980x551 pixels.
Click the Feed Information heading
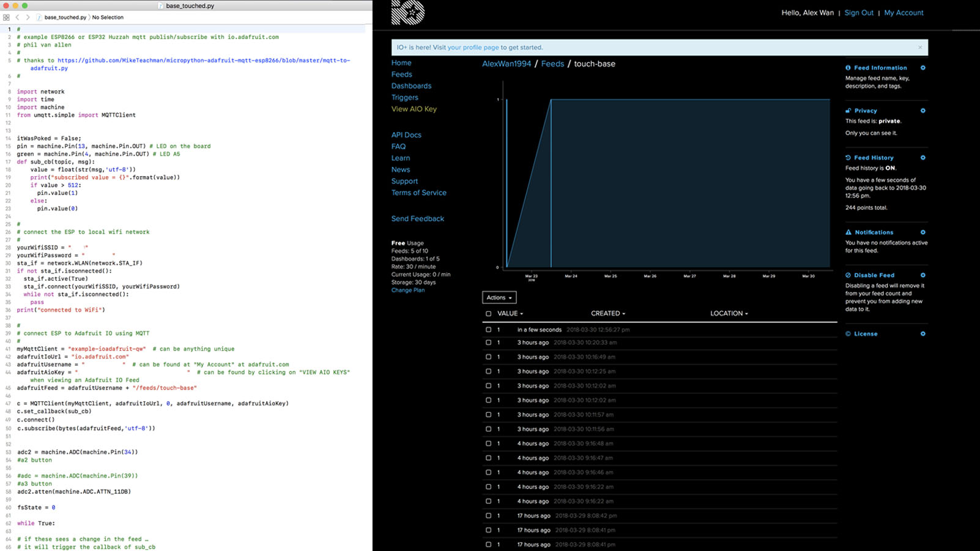(880, 68)
